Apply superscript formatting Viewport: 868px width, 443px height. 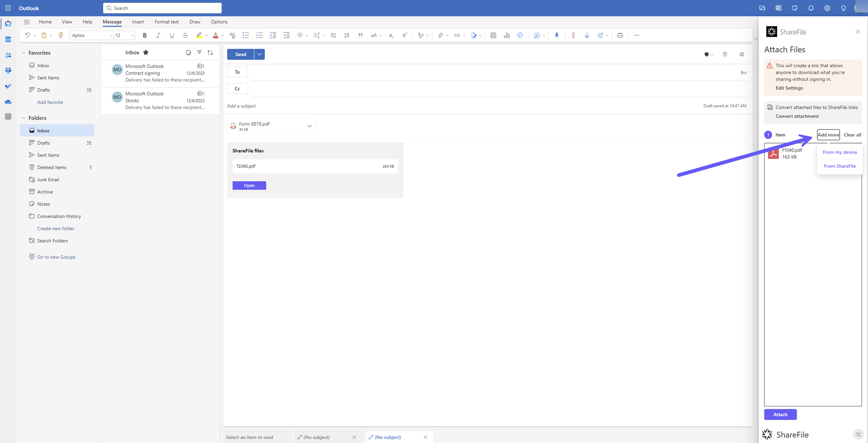pos(405,35)
